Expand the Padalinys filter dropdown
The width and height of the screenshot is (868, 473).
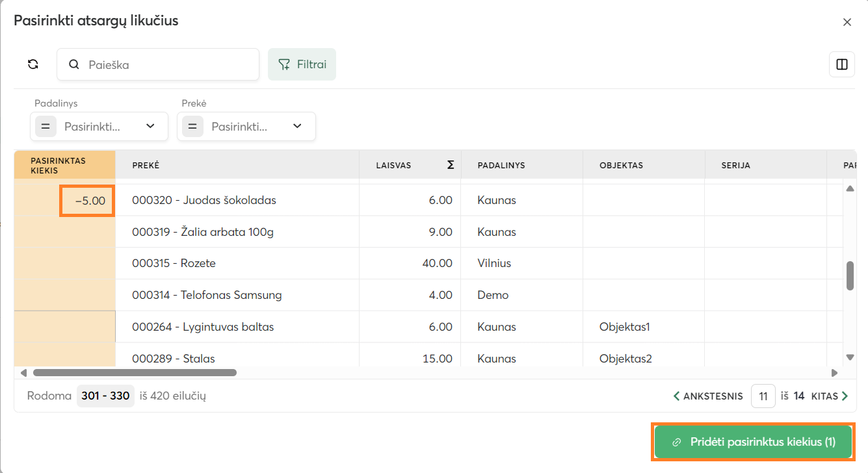coord(150,126)
